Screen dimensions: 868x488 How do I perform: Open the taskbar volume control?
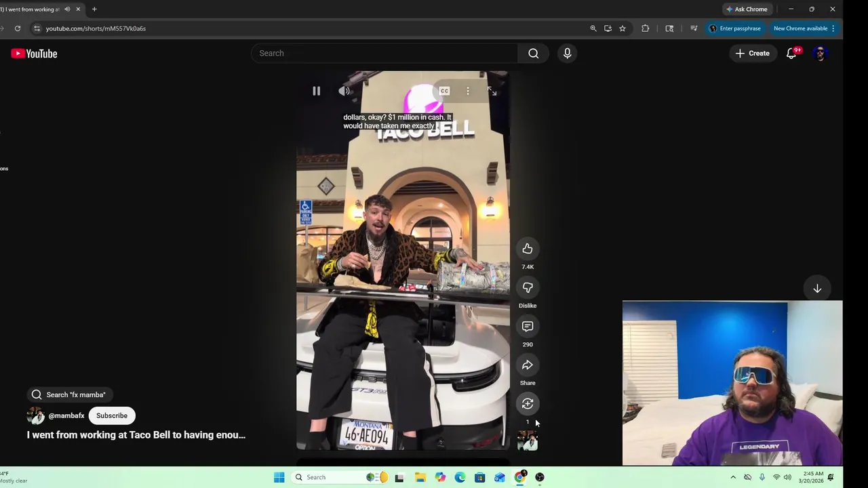pyautogui.click(x=787, y=477)
